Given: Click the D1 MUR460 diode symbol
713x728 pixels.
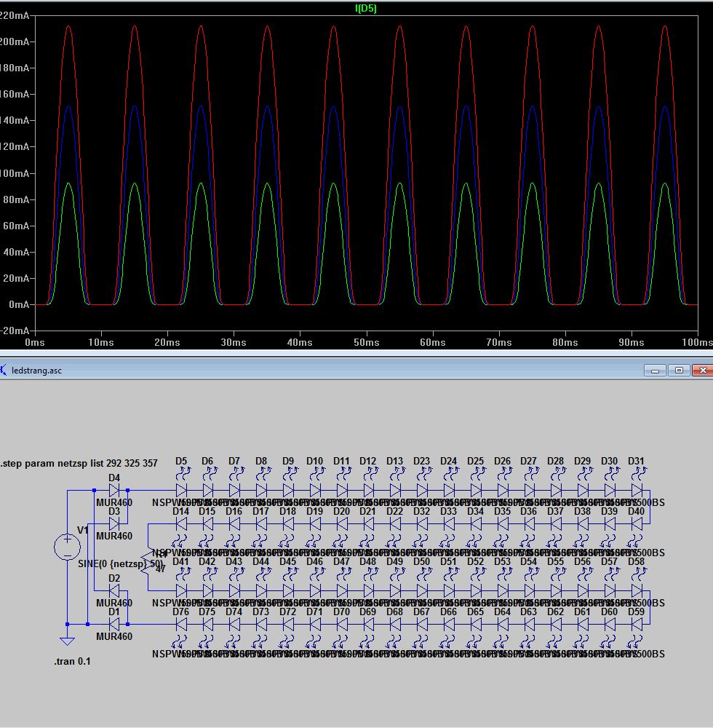Looking at the screenshot, I should click(114, 624).
